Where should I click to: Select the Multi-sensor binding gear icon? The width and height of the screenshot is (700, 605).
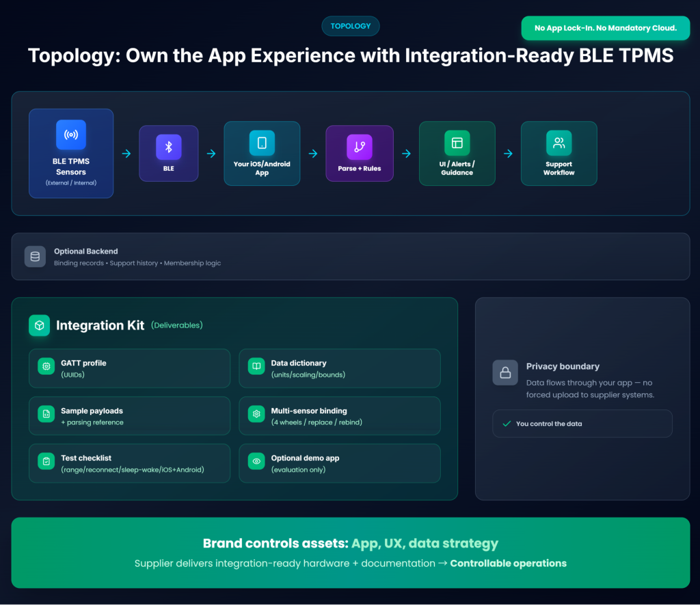[256, 414]
